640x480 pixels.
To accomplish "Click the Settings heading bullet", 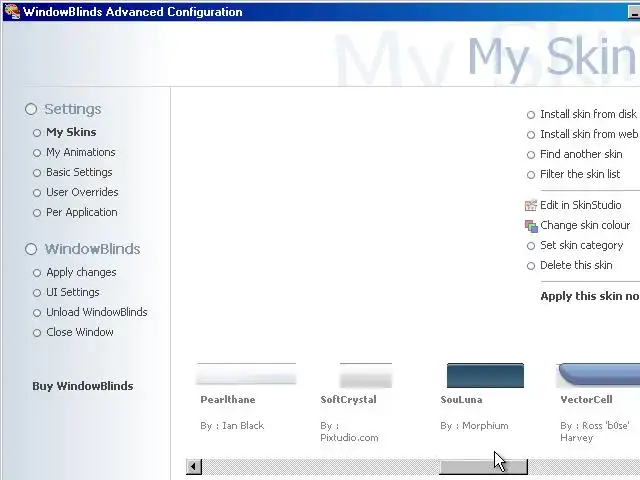I will (x=31, y=109).
